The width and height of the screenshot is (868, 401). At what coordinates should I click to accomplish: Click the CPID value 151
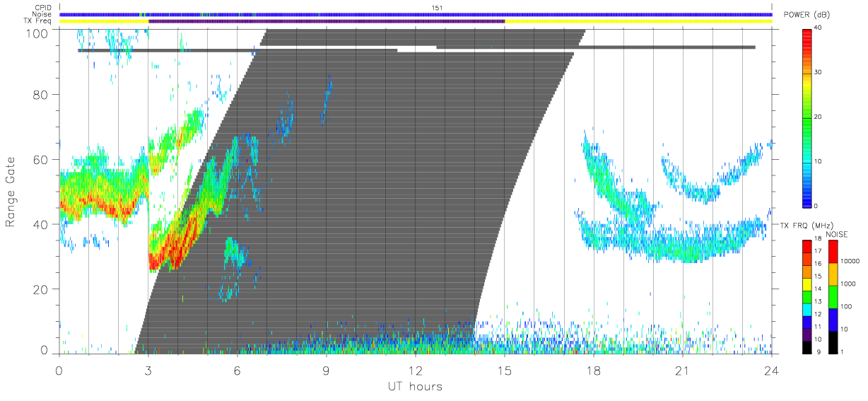click(x=437, y=8)
